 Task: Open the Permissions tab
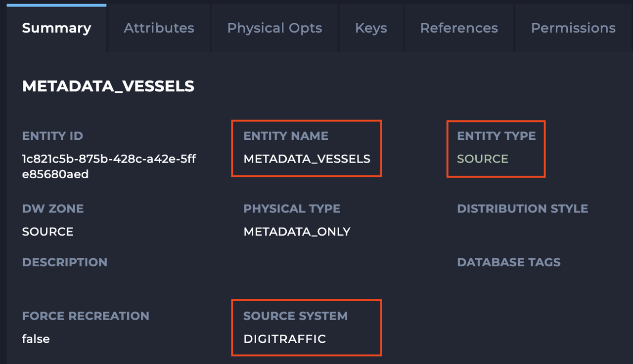(573, 28)
